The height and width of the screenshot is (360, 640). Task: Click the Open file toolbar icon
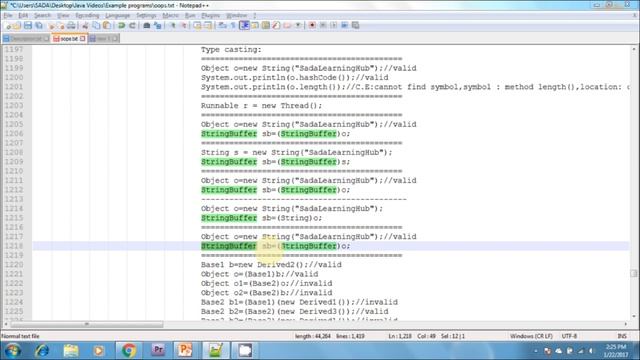[17, 25]
